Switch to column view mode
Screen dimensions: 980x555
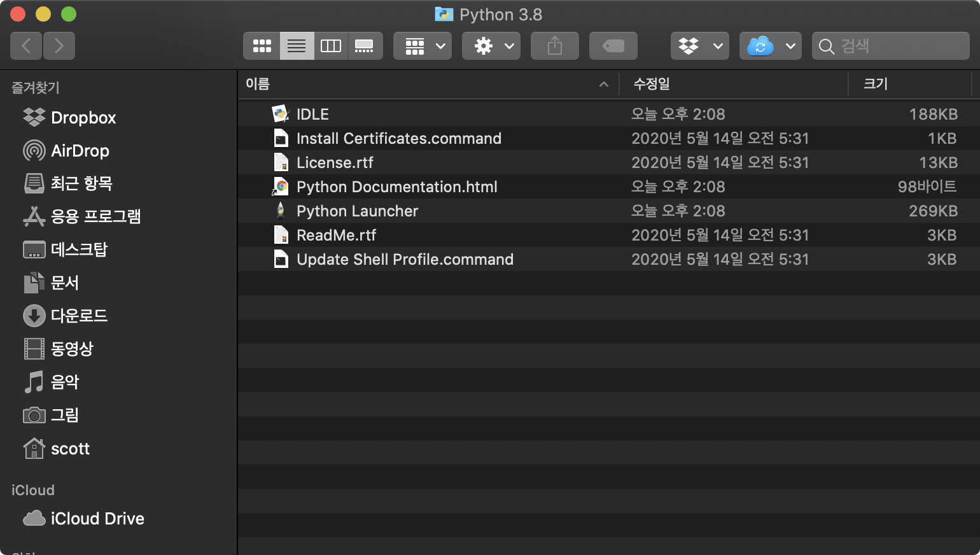[331, 46]
